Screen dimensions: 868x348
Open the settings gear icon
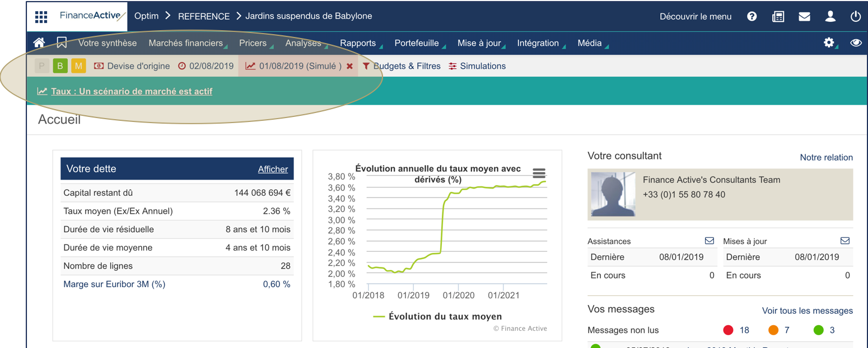[x=829, y=43]
